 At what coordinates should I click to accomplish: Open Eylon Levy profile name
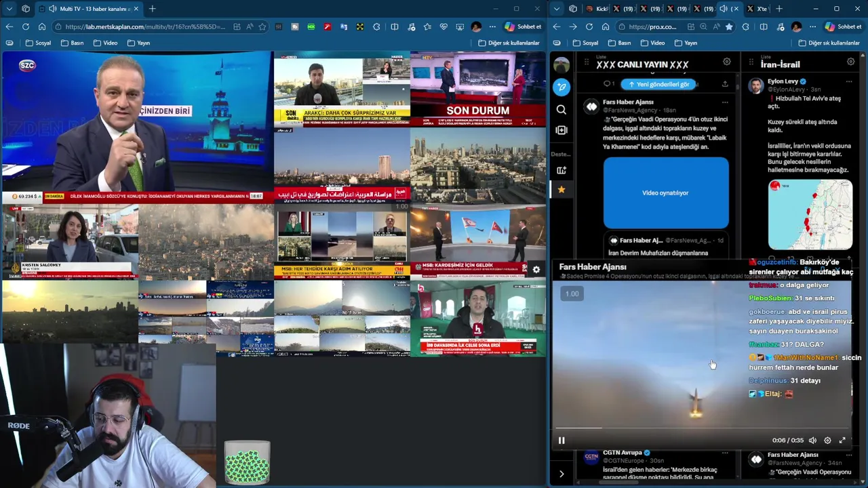(x=783, y=81)
